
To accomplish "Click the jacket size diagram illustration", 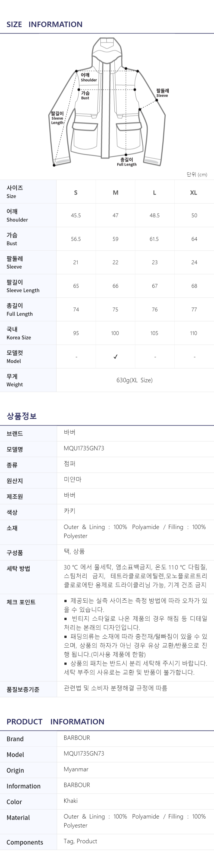I will coord(108,102).
